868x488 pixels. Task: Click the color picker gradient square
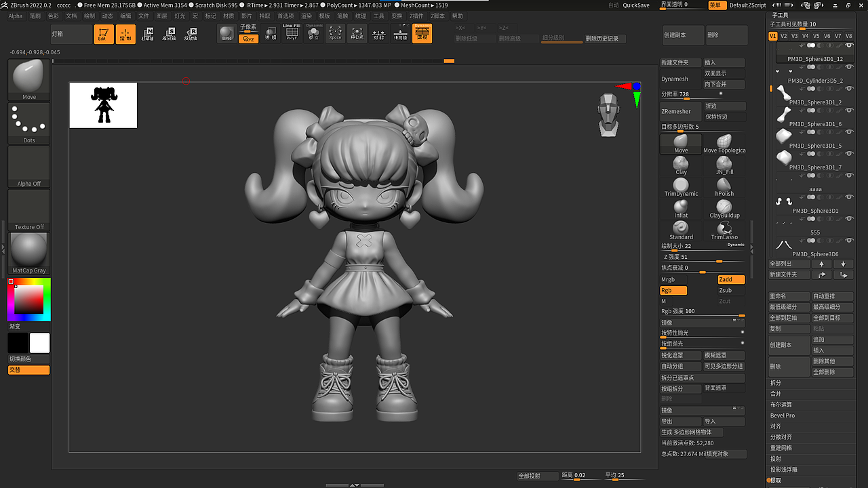tap(29, 299)
